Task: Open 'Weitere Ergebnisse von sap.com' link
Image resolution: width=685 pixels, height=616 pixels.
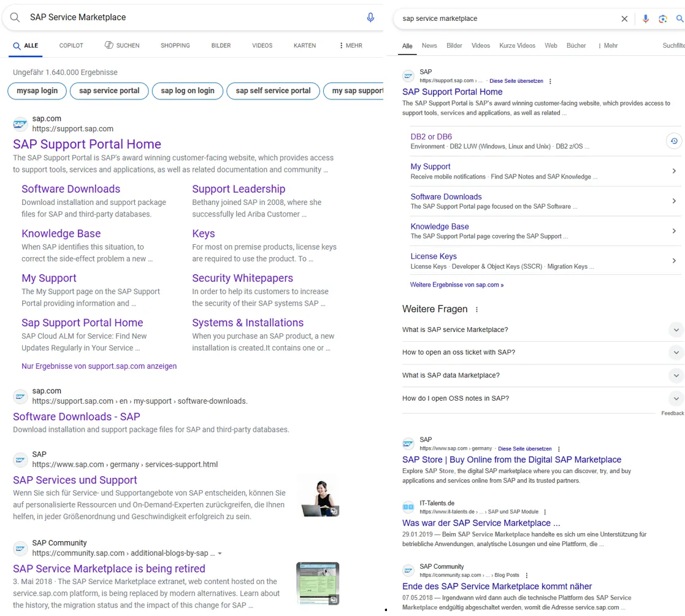Action: [457, 285]
